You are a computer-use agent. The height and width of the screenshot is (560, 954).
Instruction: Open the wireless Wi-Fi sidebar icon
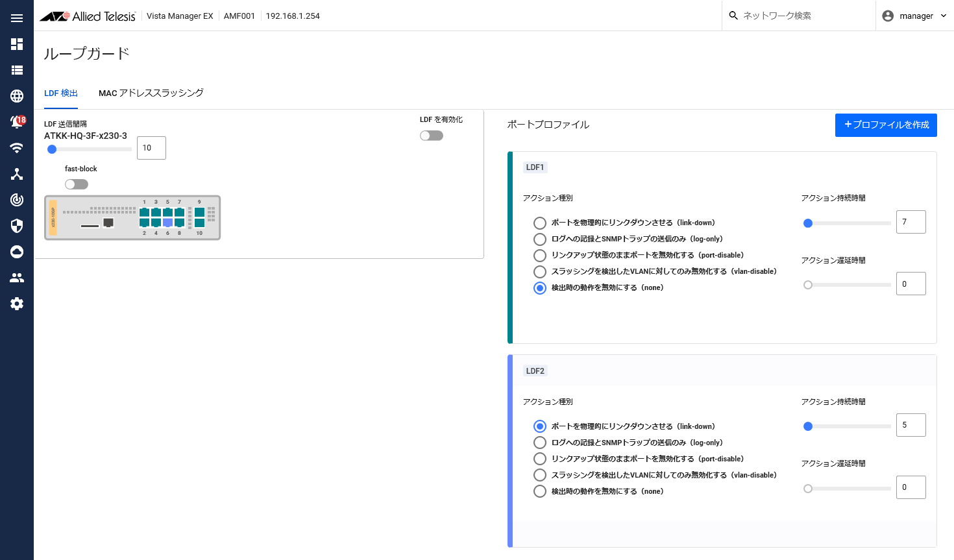(x=17, y=148)
